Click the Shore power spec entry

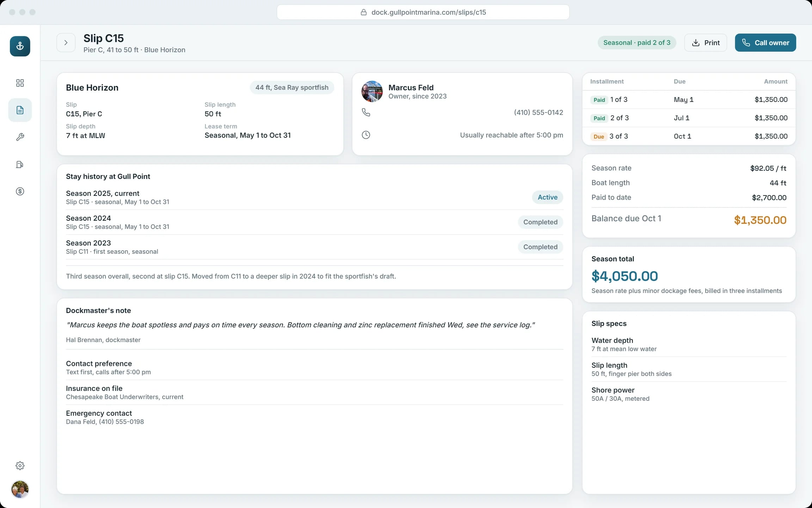pyautogui.click(x=689, y=394)
